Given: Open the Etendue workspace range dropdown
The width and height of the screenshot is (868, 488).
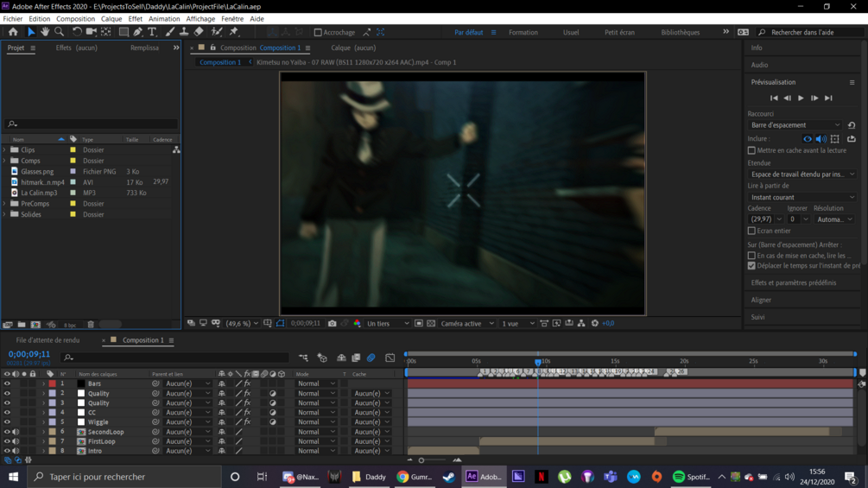Looking at the screenshot, I should [x=802, y=174].
